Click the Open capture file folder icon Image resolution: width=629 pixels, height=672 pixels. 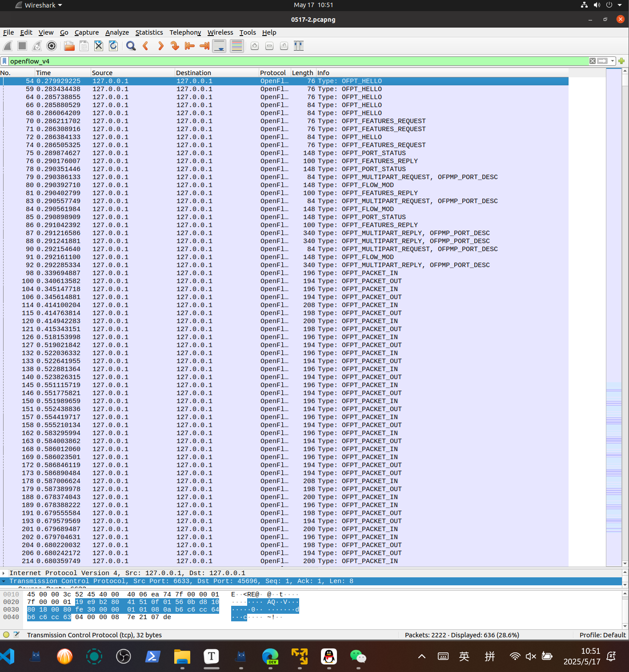pos(69,46)
